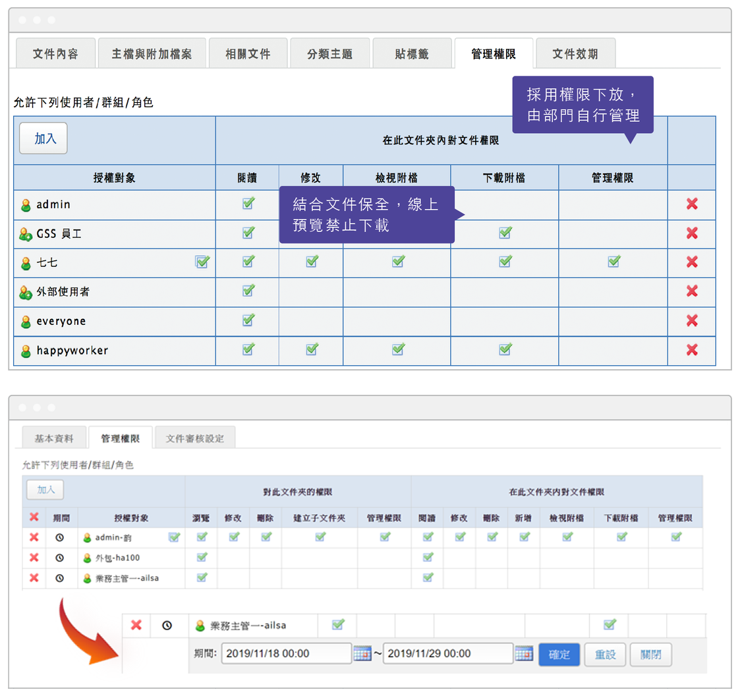740x700 pixels.
Task: Click the start date field 2019/11/18 00:00
Action: tap(287, 654)
